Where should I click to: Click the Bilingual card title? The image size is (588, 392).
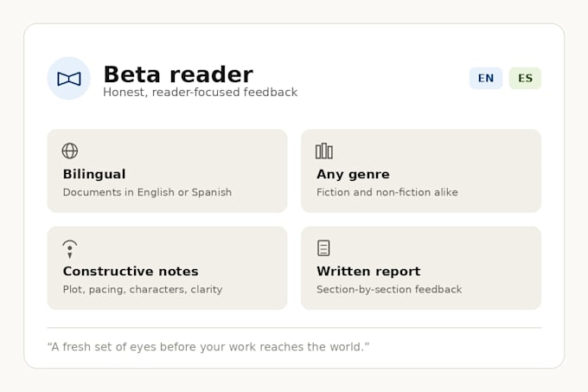(94, 174)
